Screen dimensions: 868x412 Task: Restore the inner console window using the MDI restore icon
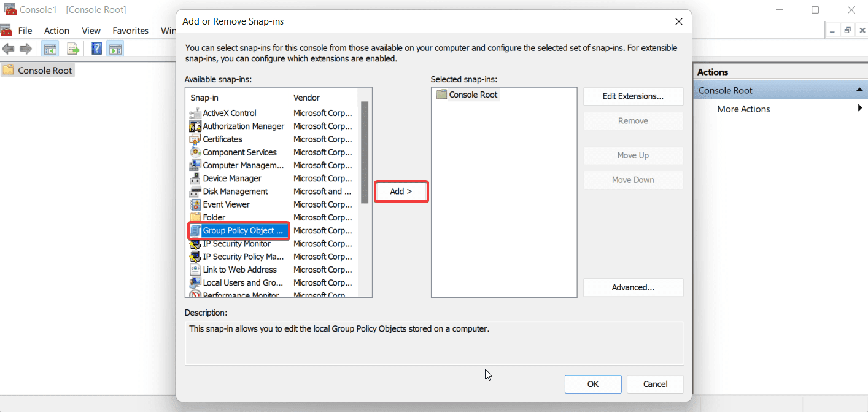[847, 30]
